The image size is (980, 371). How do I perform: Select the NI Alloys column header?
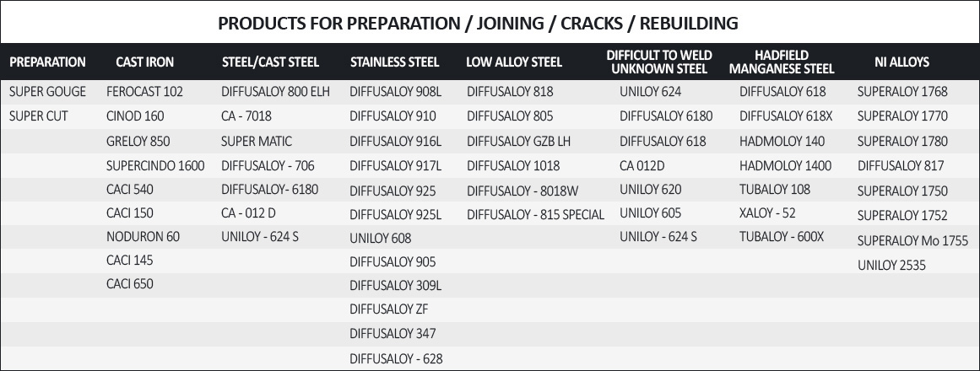pos(901,62)
